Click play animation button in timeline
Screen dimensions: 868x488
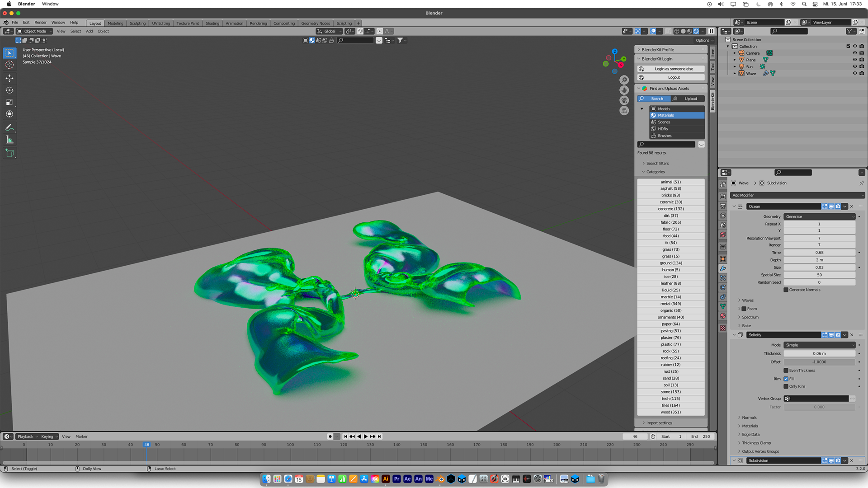(366, 436)
